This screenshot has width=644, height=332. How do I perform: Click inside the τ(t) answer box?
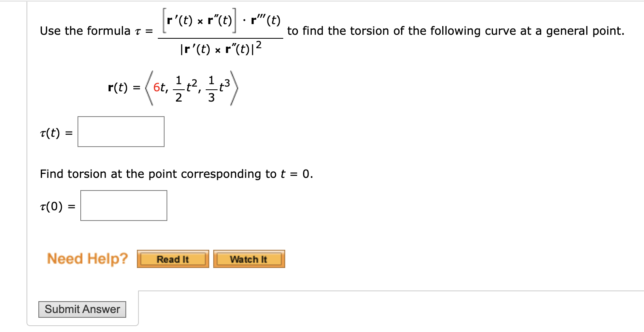pyautogui.click(x=121, y=132)
